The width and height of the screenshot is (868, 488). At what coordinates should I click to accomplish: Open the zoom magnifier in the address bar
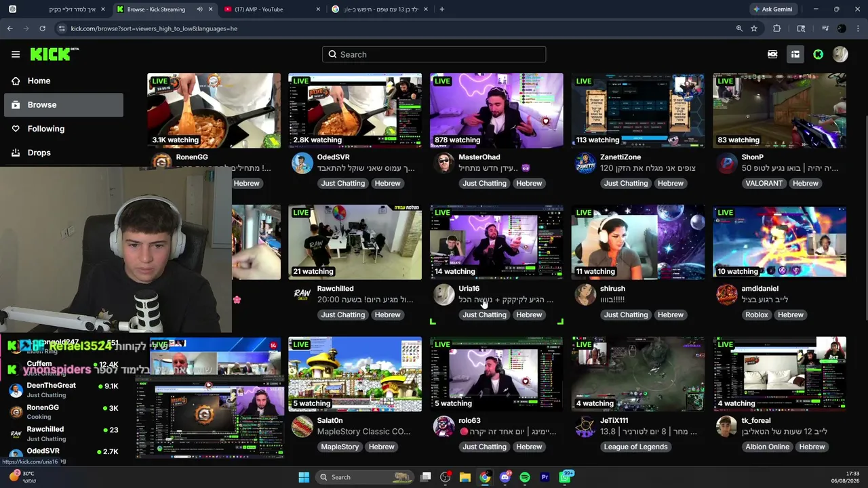[739, 28]
